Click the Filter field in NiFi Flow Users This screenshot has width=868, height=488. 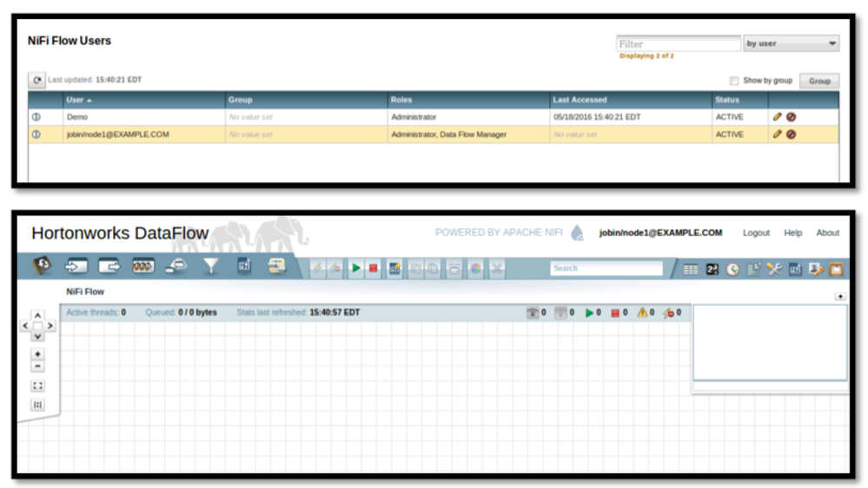(678, 43)
